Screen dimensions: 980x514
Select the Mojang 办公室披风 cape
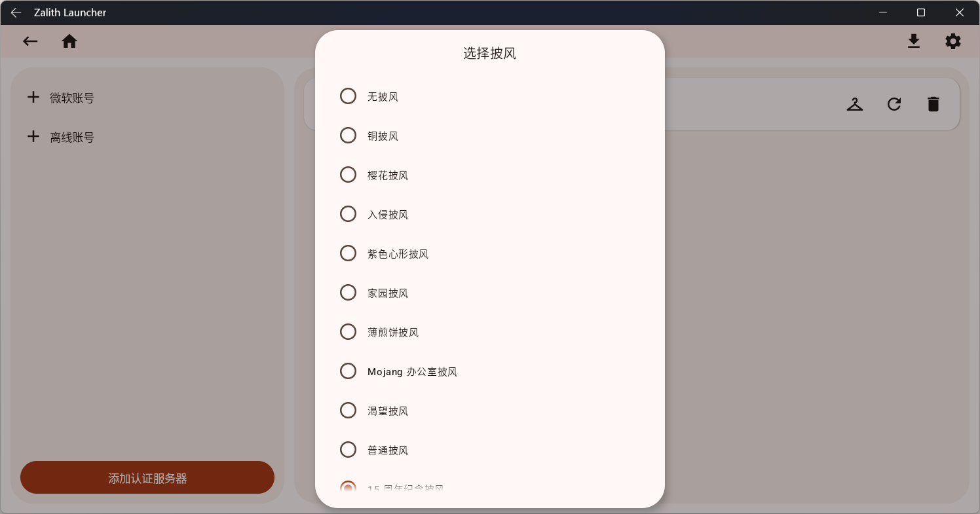pos(348,371)
